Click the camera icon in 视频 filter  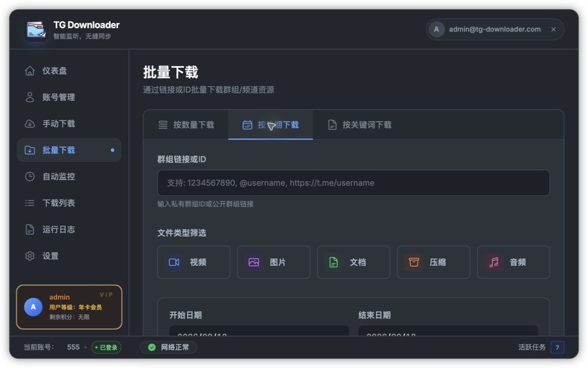tap(174, 262)
